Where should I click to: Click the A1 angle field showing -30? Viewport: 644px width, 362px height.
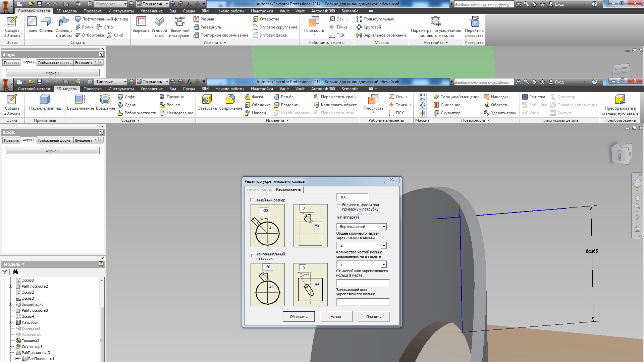(265, 210)
